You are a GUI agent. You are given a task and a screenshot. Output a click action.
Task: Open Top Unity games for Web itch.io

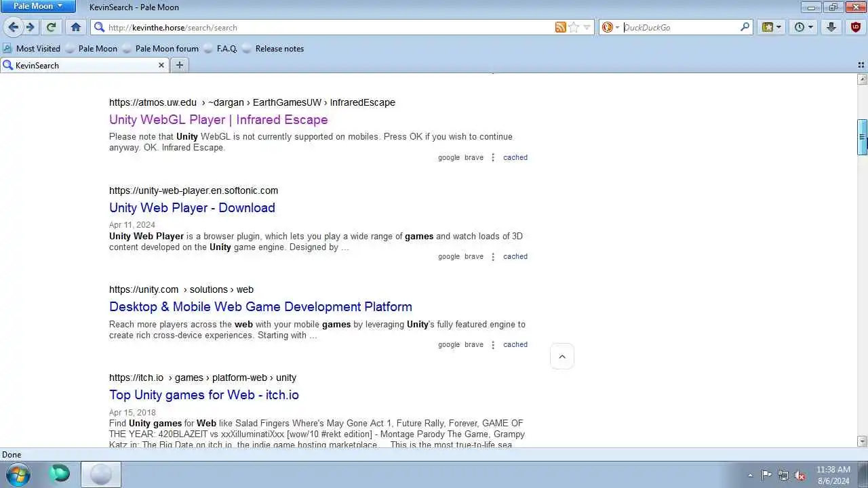click(203, 394)
